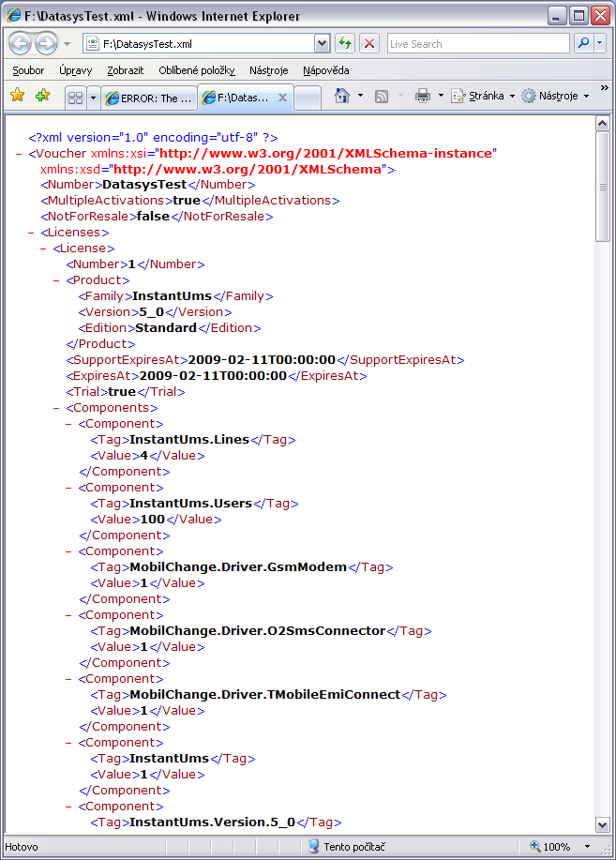Image resolution: width=616 pixels, height=860 pixels.
Task: Refresh the page with green arrows icon
Action: coord(345,43)
